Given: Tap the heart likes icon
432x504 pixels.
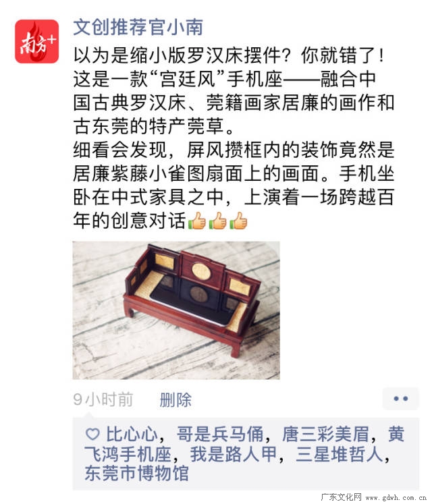Looking at the screenshot, I should (x=92, y=435).
